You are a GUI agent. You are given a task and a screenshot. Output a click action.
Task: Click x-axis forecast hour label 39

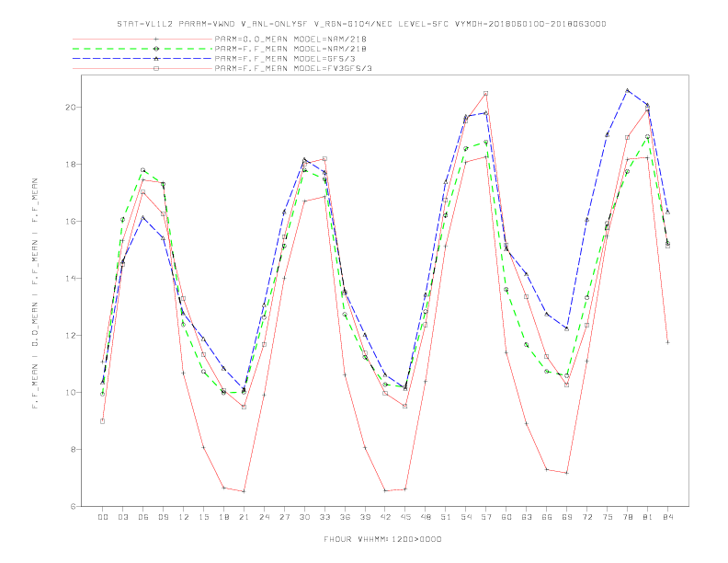(x=365, y=517)
